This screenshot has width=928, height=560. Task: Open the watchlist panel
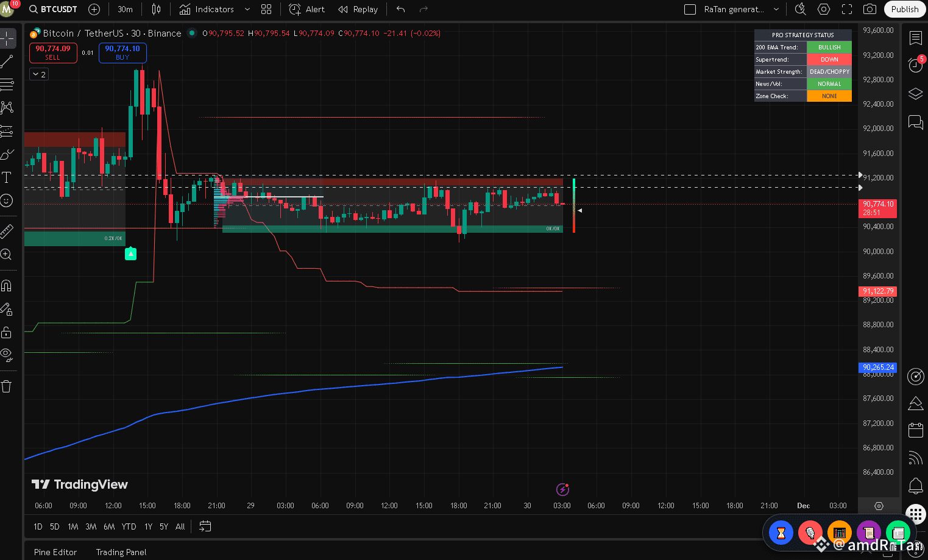pos(915,38)
